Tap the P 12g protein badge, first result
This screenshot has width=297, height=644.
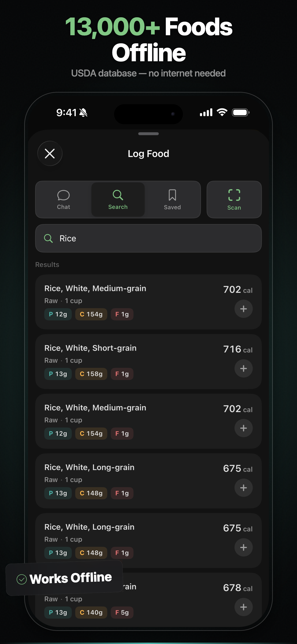(x=58, y=314)
